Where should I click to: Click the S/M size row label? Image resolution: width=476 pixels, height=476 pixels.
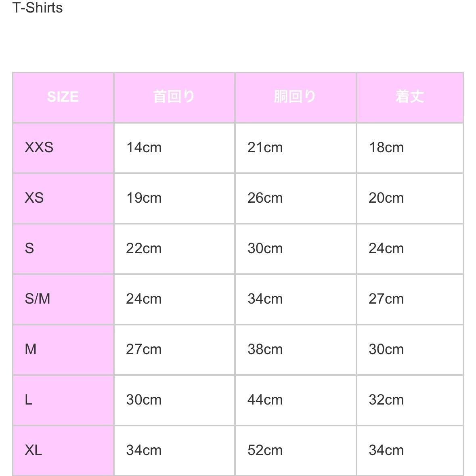pos(38,299)
